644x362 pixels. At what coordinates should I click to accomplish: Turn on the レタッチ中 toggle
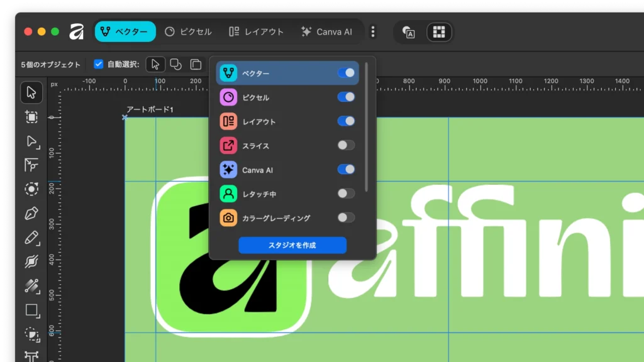(x=346, y=194)
